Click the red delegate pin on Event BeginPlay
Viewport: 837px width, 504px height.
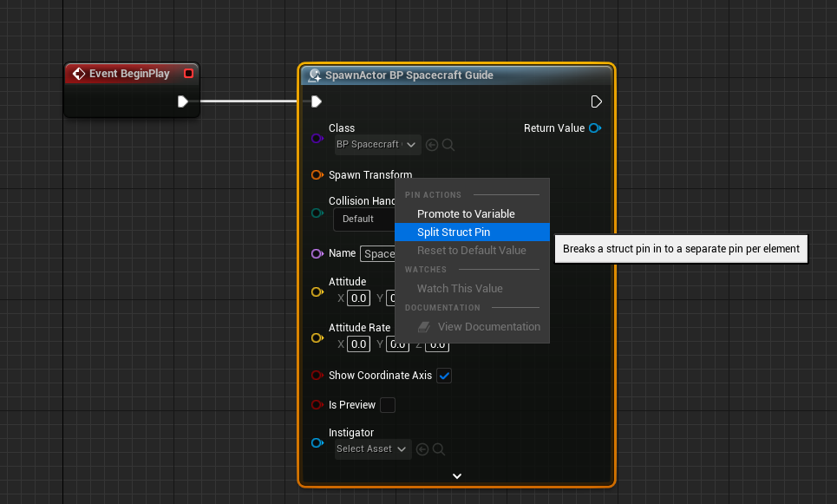188,73
